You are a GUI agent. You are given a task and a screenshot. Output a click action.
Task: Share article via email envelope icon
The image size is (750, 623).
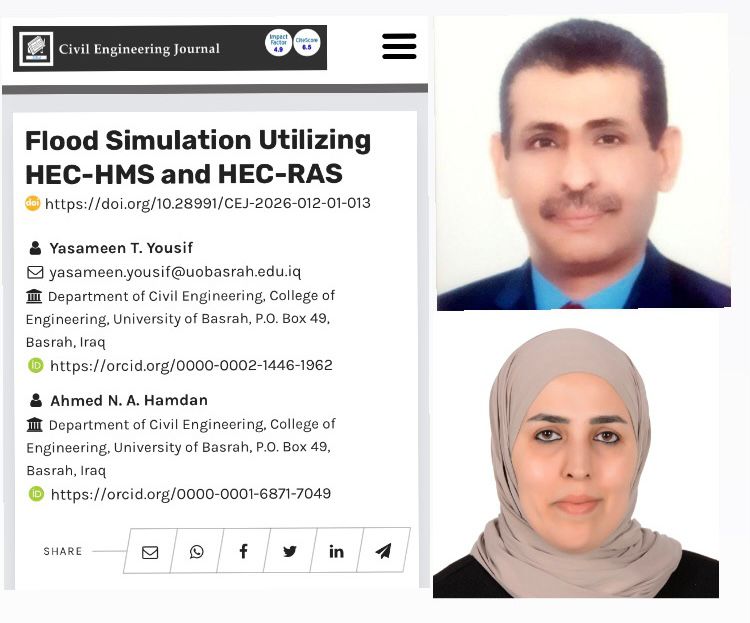coord(150,551)
